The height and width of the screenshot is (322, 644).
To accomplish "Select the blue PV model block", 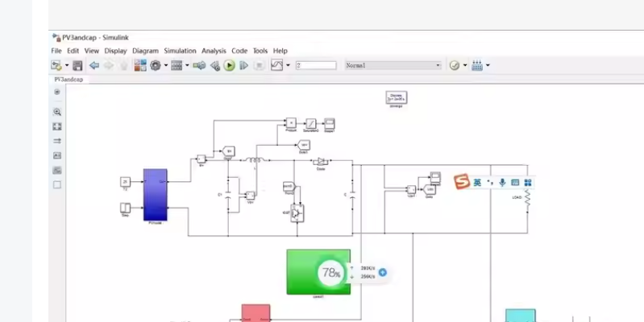I will pyautogui.click(x=156, y=195).
